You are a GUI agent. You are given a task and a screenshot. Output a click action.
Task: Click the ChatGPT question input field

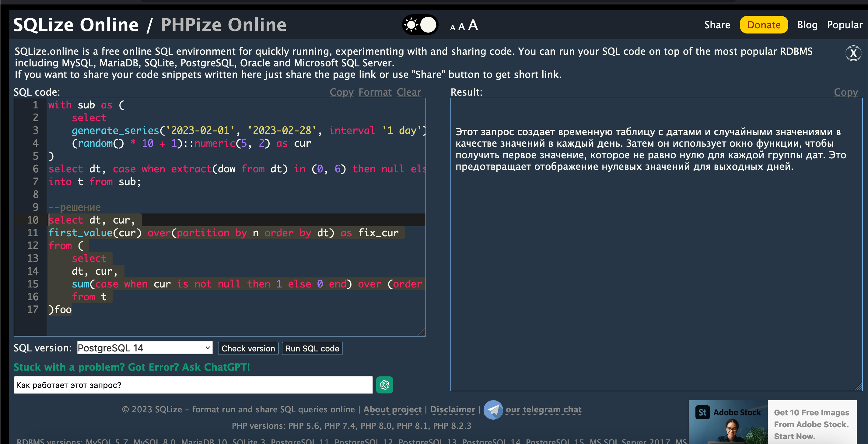coord(193,385)
